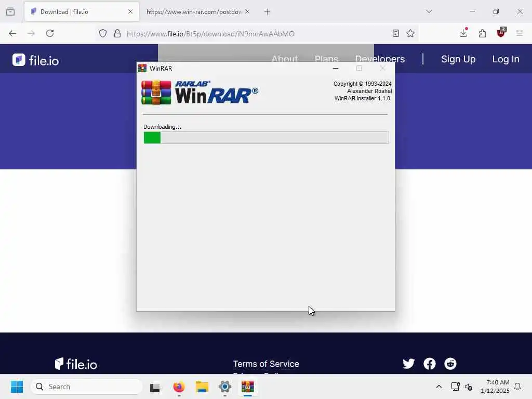Open file.io Twitter page icon

tap(408, 364)
